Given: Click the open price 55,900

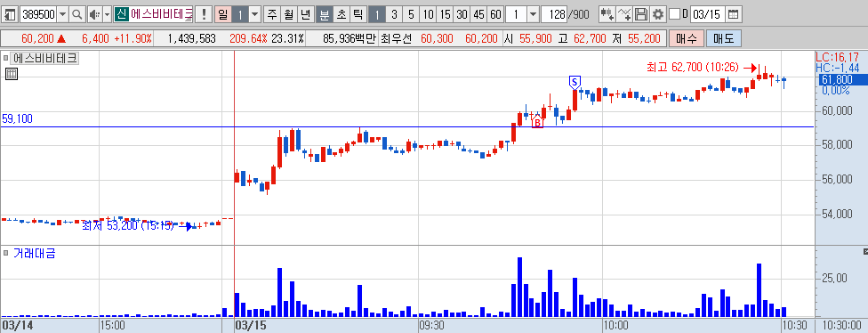Looking at the screenshot, I should [x=535, y=39].
